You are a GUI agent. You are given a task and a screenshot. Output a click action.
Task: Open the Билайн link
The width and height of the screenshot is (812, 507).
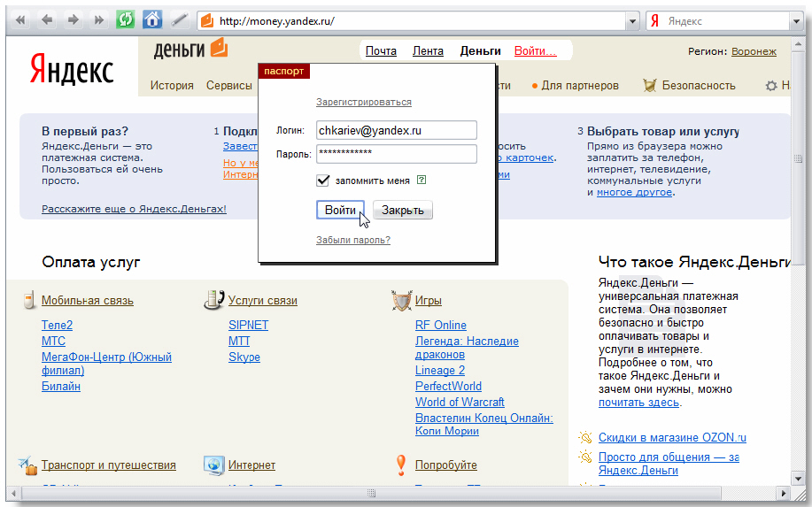click(60, 386)
